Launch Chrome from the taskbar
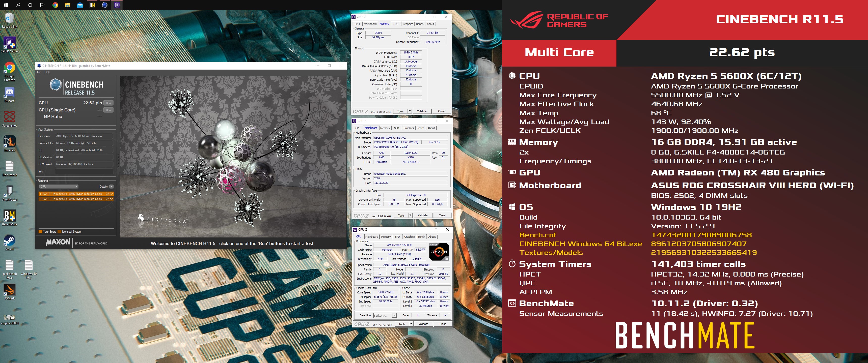868x363 pixels. click(55, 5)
